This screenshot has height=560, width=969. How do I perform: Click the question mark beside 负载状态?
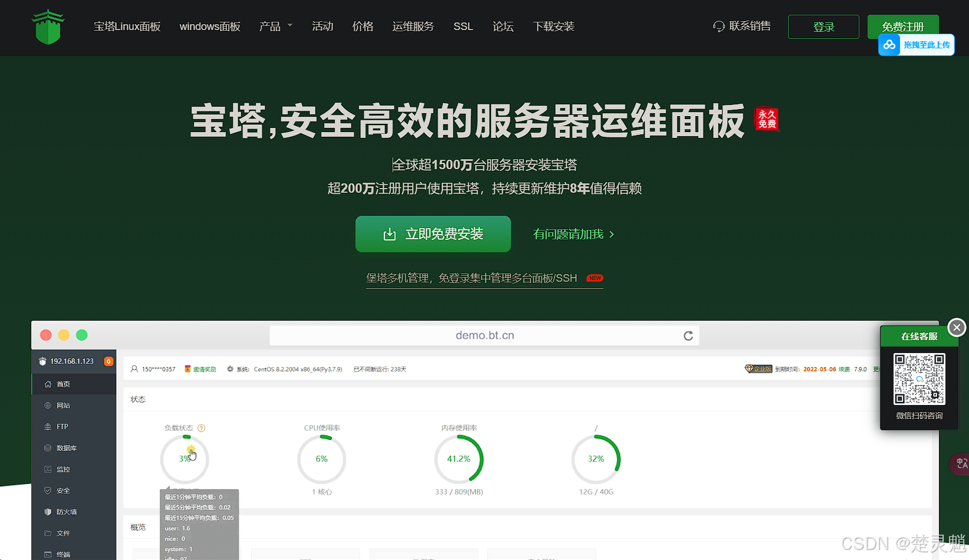[202, 428]
